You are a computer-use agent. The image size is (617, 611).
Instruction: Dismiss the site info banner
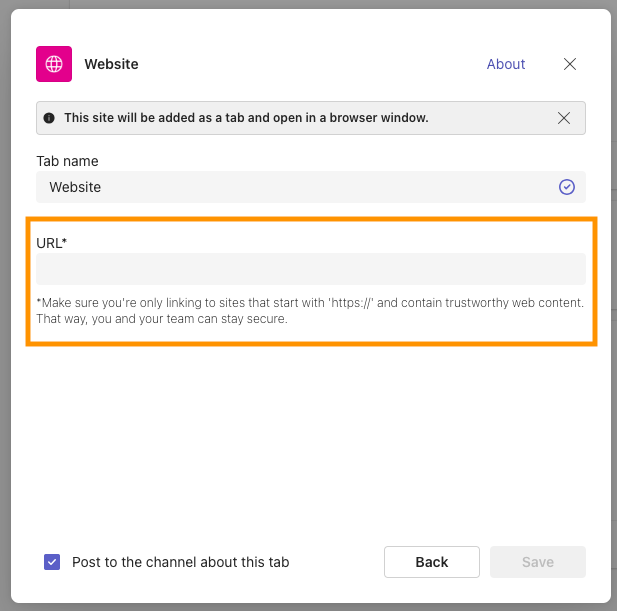tap(564, 118)
